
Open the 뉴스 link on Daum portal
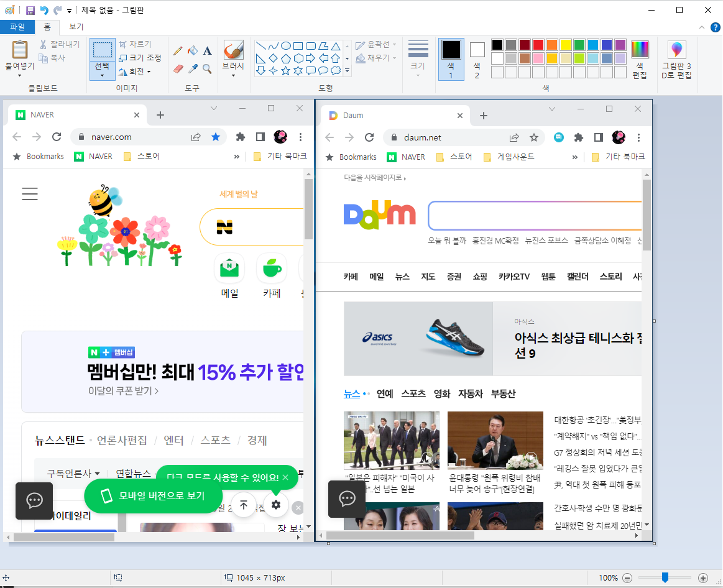point(402,276)
